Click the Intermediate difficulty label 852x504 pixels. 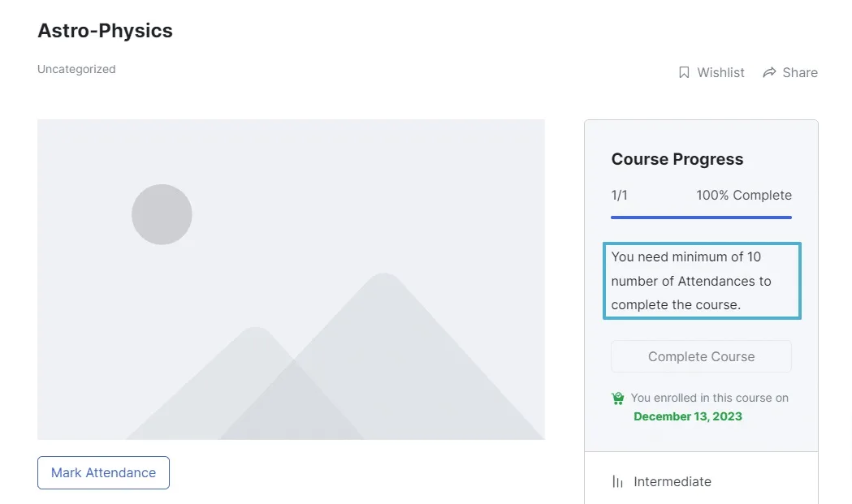pyautogui.click(x=672, y=480)
